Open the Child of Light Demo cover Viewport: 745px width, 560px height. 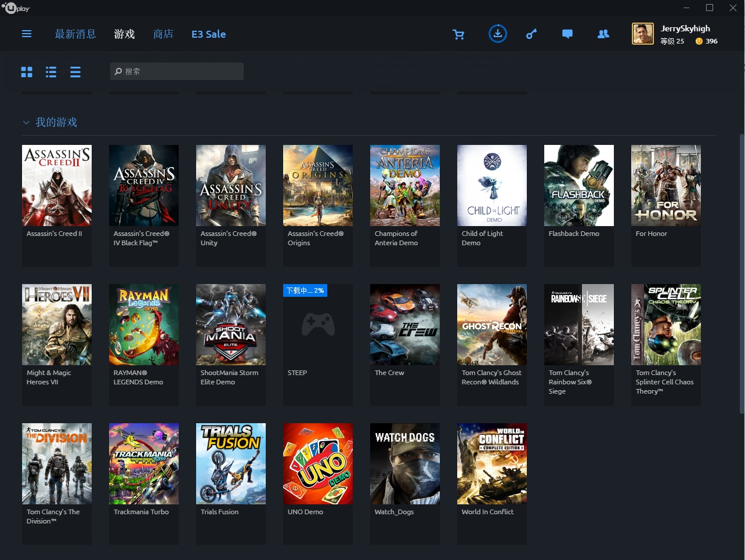[x=492, y=186]
